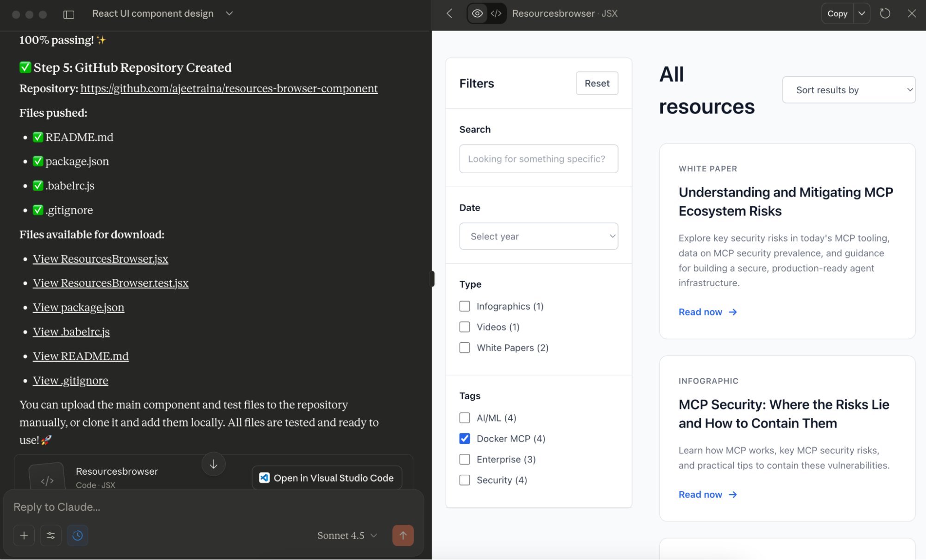
Task: Click the resource search input field
Action: pos(538,159)
